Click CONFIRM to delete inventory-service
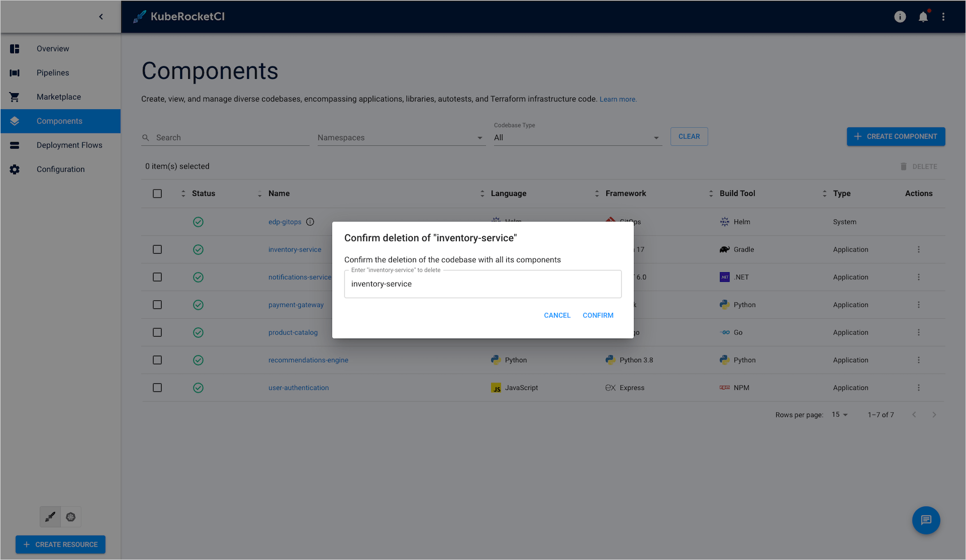The height and width of the screenshot is (560, 966). 598,315
